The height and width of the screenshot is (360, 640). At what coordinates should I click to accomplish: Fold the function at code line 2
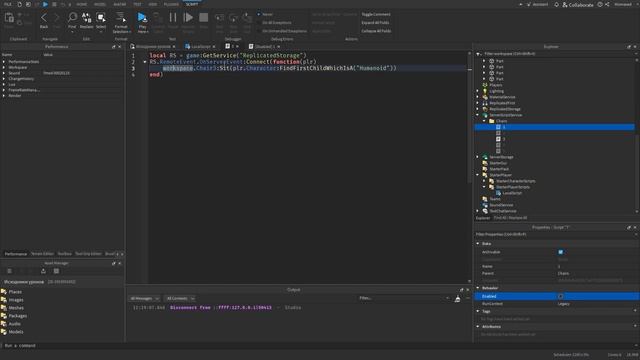[x=144, y=62]
